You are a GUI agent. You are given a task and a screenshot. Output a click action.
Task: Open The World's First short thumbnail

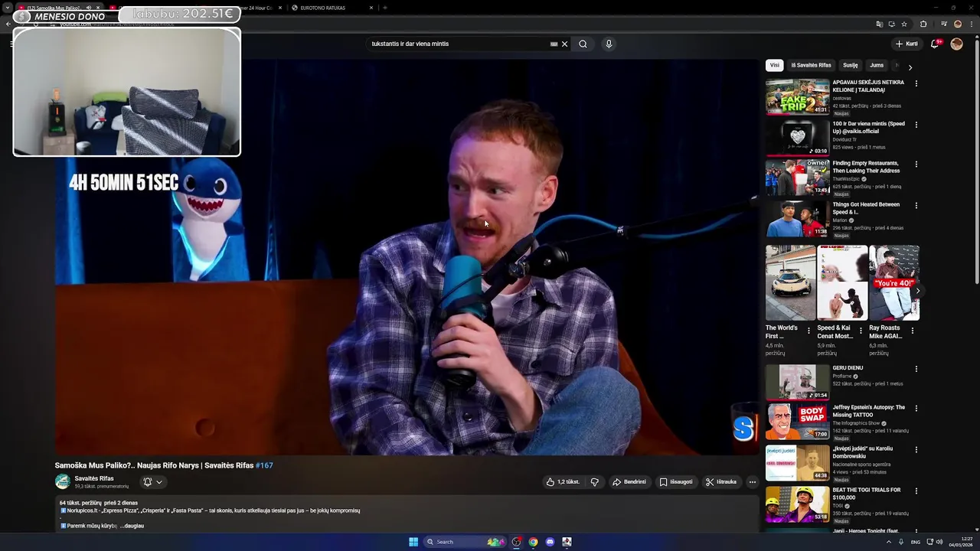click(790, 282)
